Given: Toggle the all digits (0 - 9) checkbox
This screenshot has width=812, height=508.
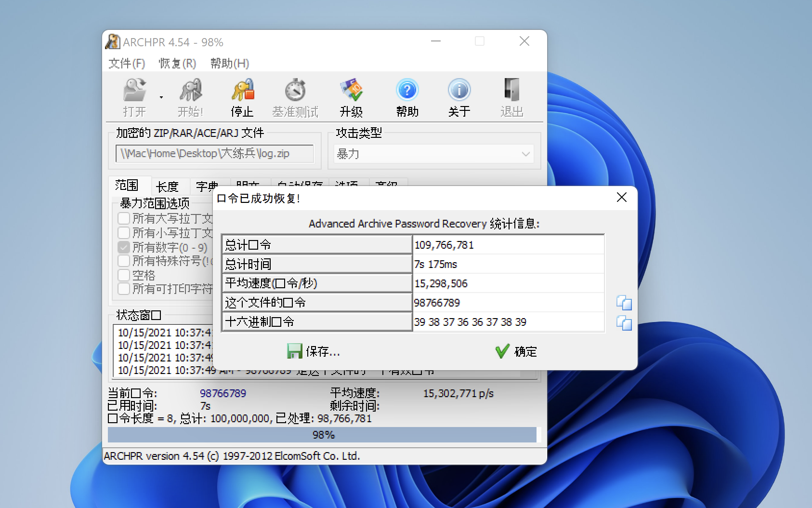Looking at the screenshot, I should click(124, 247).
